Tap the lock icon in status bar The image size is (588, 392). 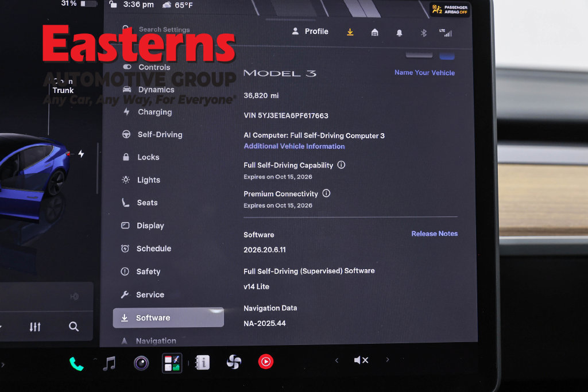tap(113, 5)
